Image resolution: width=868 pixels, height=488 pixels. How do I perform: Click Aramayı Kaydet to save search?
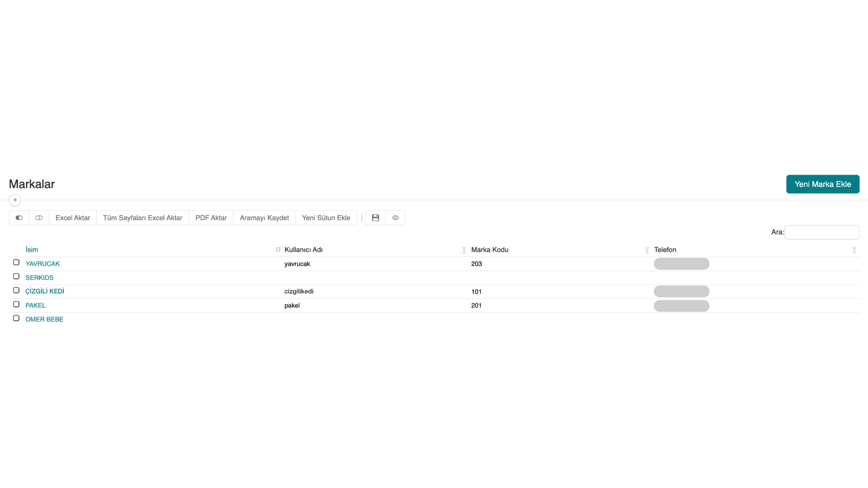tap(264, 218)
